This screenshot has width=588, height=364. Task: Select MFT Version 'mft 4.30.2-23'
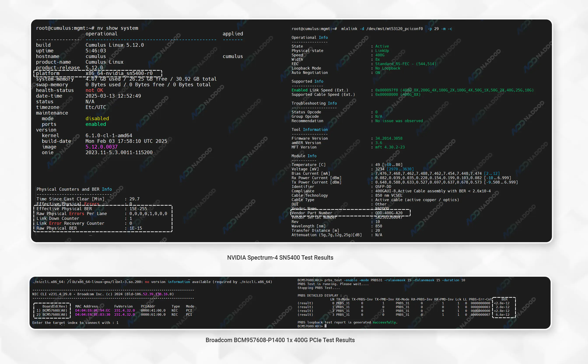(x=390, y=147)
